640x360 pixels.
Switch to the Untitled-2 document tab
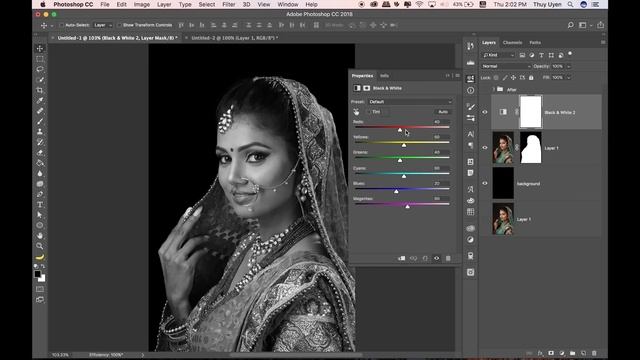(235, 38)
